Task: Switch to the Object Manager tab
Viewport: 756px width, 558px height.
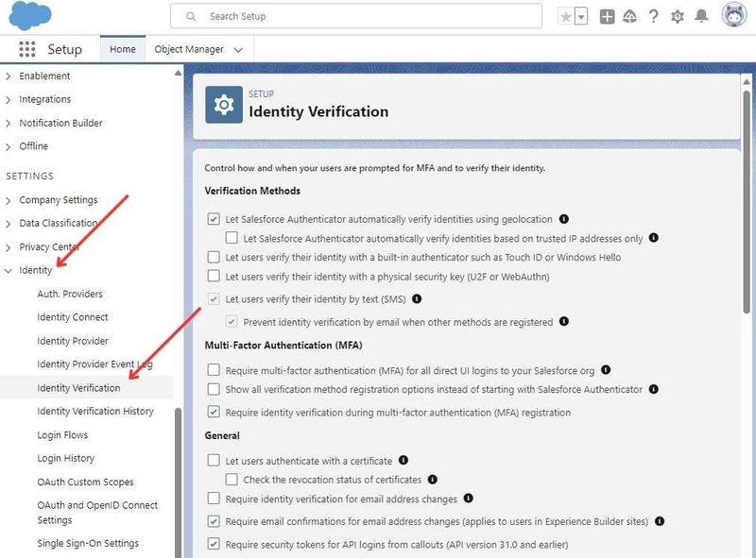Action: 189,49
